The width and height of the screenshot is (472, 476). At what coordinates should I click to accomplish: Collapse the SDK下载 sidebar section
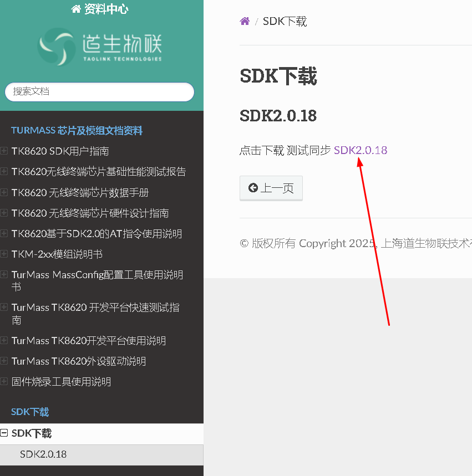[4, 433]
